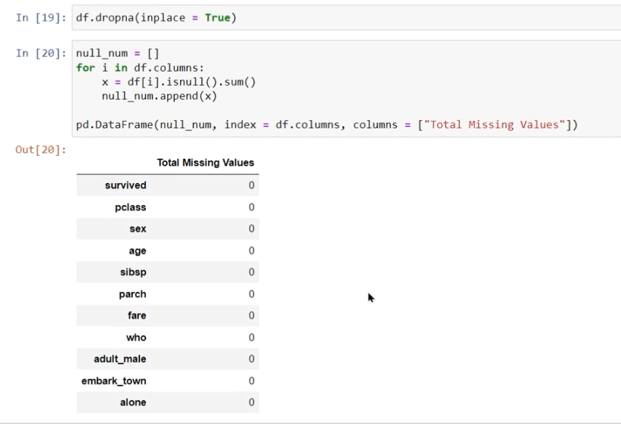Select the embark_town row label
Screen dimensions: 621x424
[113, 381]
